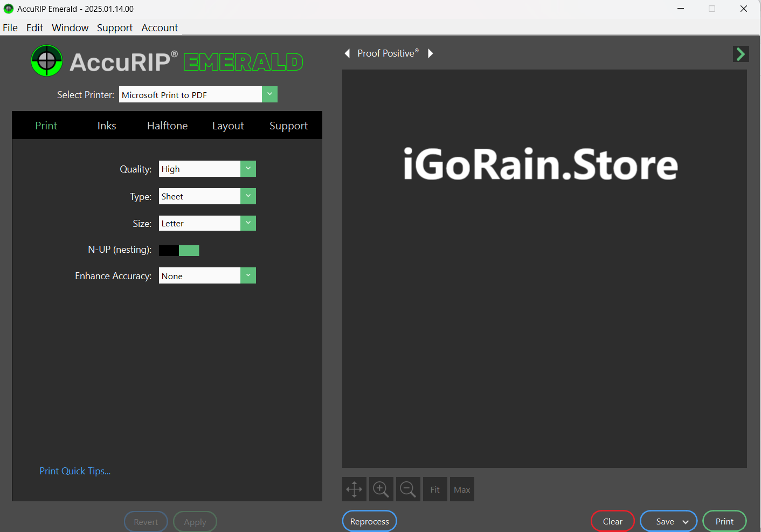
Task: Expand the Enhance Accuracy dropdown
Action: [248, 276]
